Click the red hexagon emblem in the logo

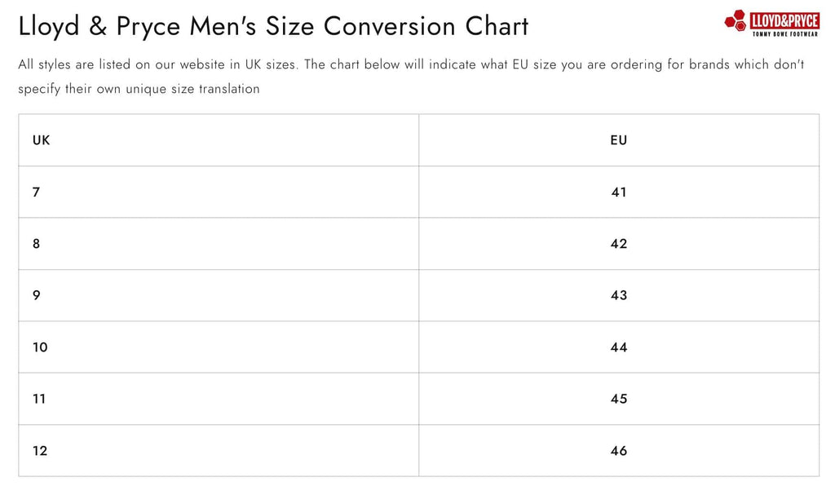click(x=736, y=21)
